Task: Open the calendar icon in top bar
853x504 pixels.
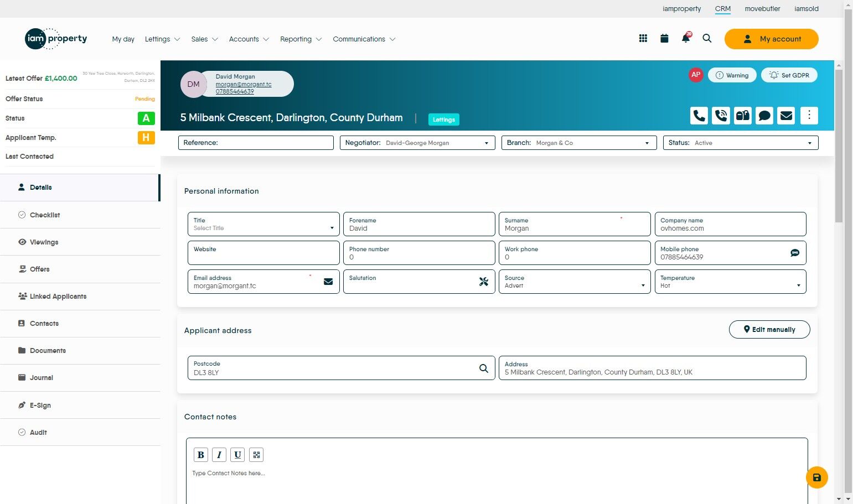Action: (664, 39)
